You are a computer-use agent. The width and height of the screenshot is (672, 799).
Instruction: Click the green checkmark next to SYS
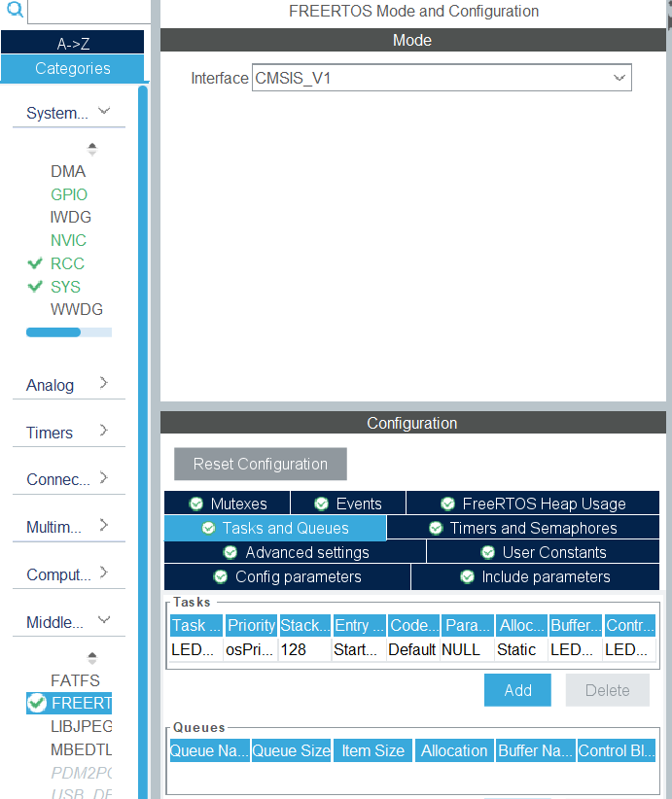[x=35, y=287]
